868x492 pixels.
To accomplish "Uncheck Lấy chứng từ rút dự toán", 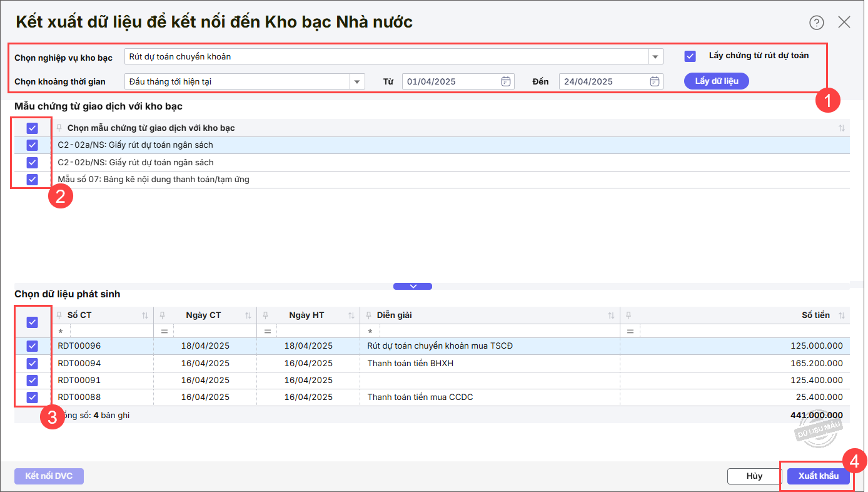I will click(x=690, y=56).
